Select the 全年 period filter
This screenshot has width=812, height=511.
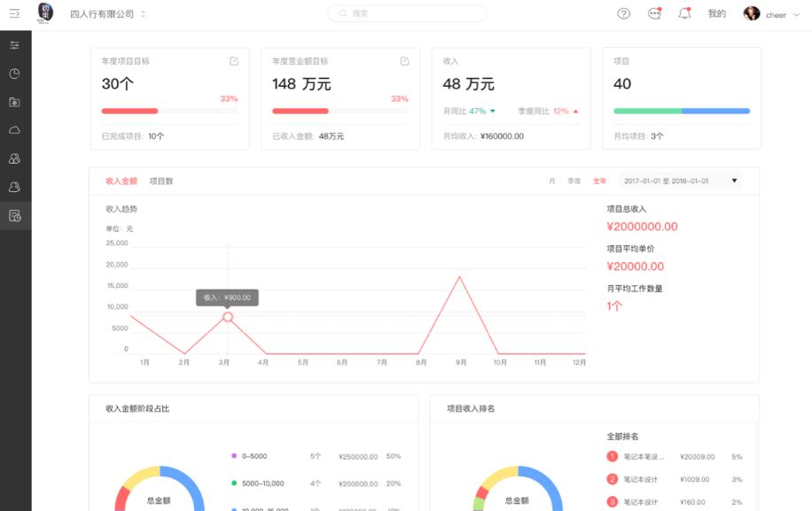pos(599,181)
